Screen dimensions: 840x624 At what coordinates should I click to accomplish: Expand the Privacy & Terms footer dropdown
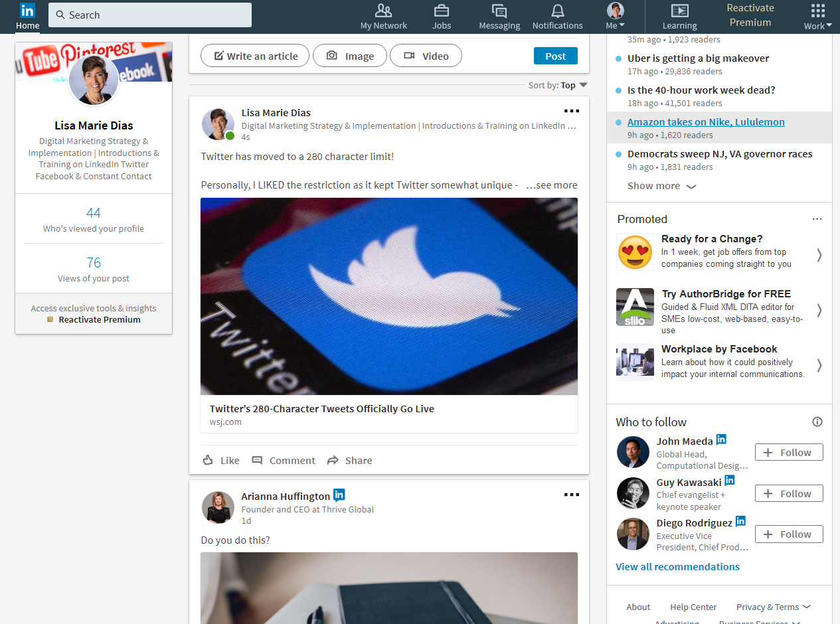(x=774, y=607)
